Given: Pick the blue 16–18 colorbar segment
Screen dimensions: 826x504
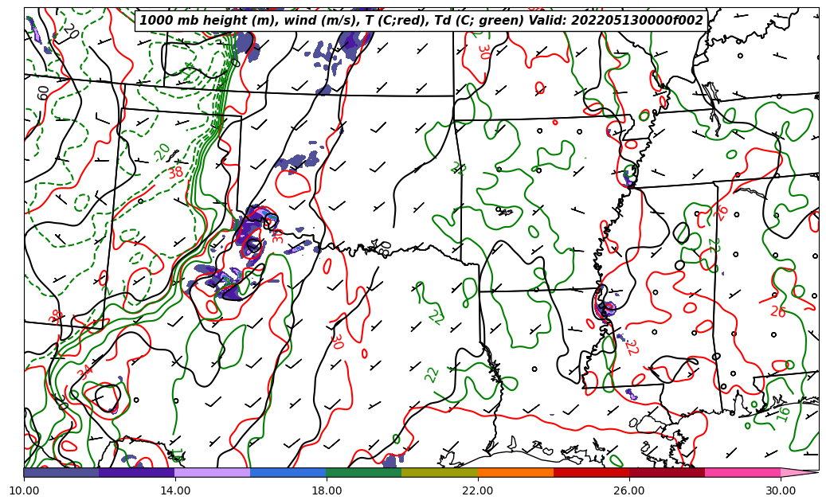Looking at the screenshot, I should (x=288, y=473).
